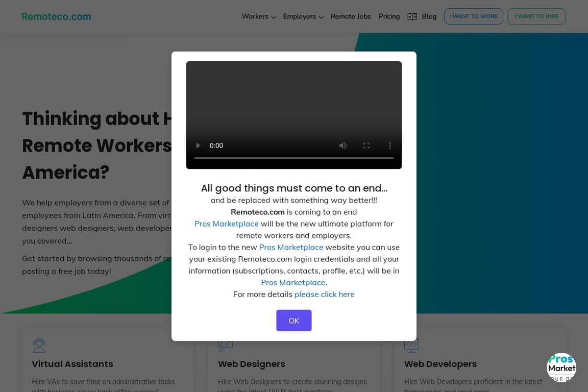Follow the 'please click here' link
The height and width of the screenshot is (392, 588).
(x=325, y=295)
